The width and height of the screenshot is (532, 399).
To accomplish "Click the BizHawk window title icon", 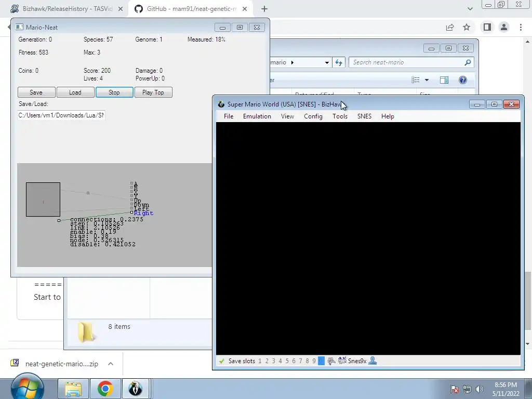I will pos(221,104).
